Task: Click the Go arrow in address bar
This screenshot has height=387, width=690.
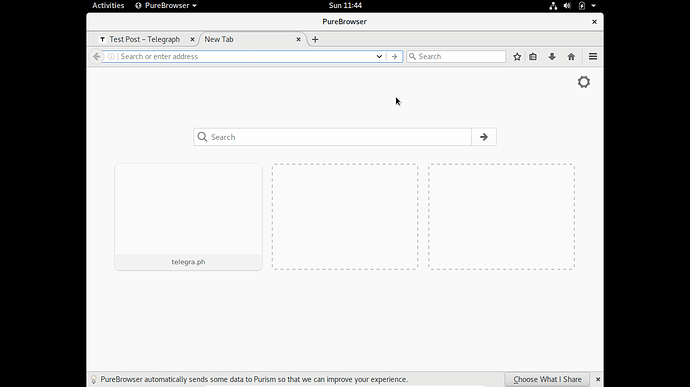Action: [x=394, y=56]
